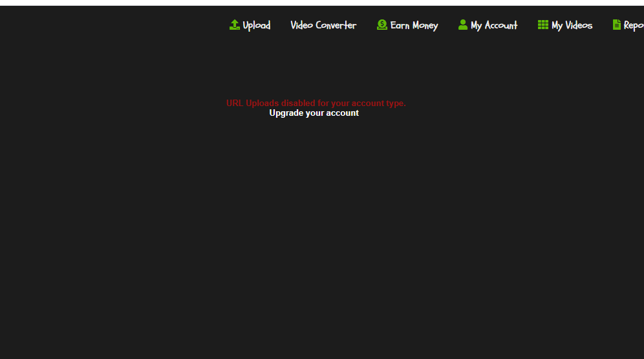
Task: Click the green document icon
Action: (x=616, y=25)
